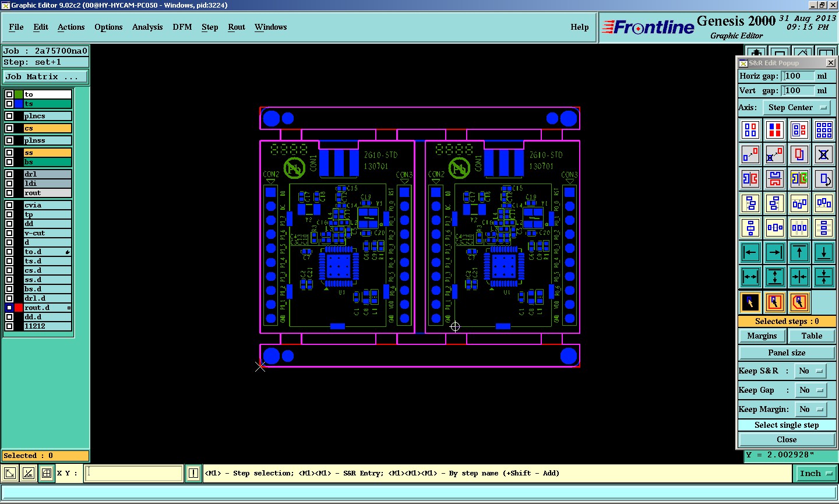839x504 pixels.
Task: Toggle the 'rout.d' layer display checkbox
Action: click(x=9, y=308)
